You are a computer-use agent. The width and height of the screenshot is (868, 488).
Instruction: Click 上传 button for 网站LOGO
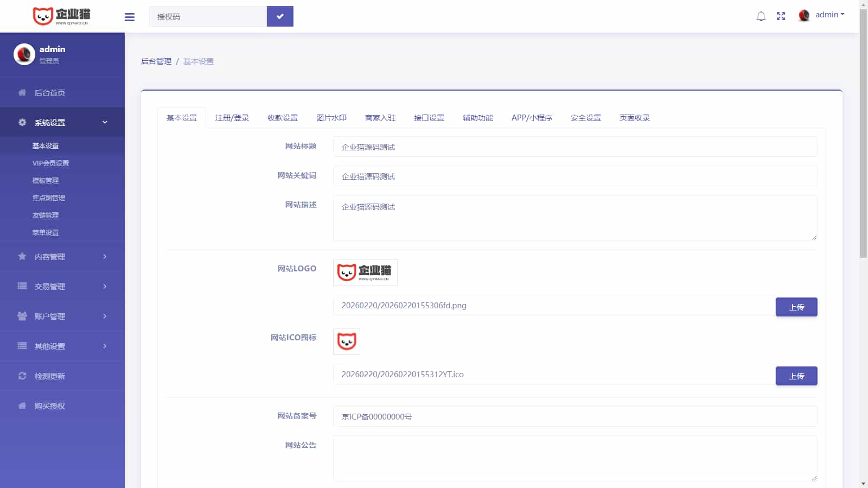coord(796,307)
